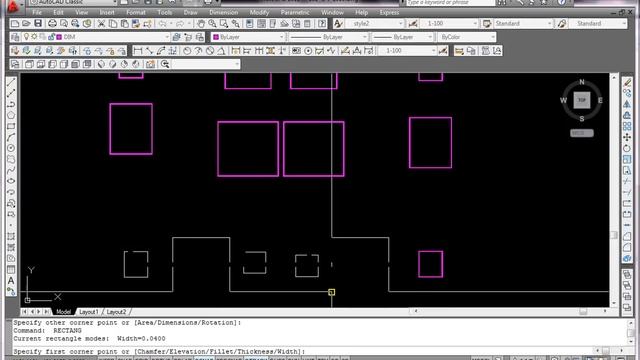The height and width of the screenshot is (360, 640).
Task: Switch to the Layout1 tab
Action: pyautogui.click(x=89, y=312)
